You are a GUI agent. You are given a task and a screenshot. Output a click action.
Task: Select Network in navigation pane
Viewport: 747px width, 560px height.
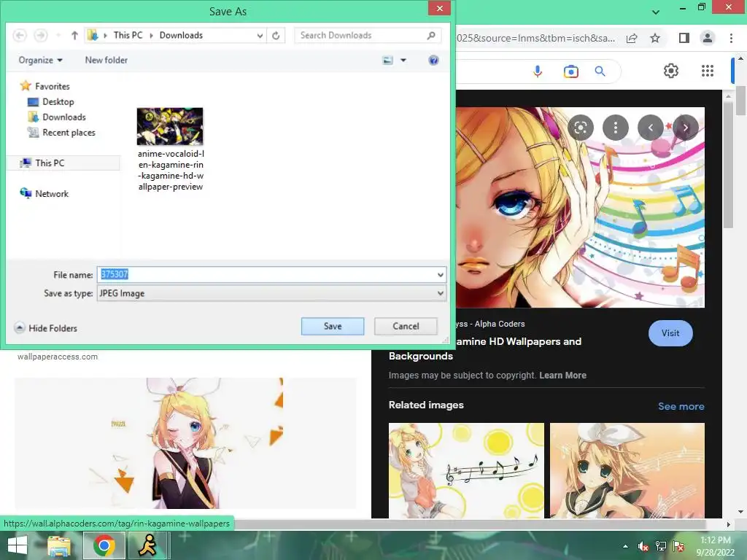44,193
